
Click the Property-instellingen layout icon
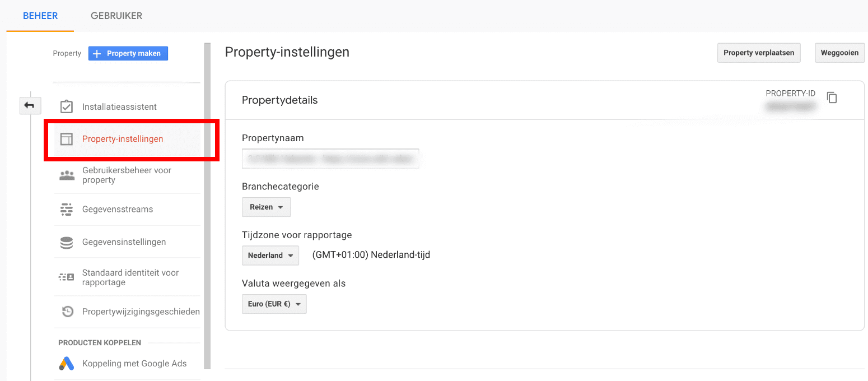(x=67, y=139)
